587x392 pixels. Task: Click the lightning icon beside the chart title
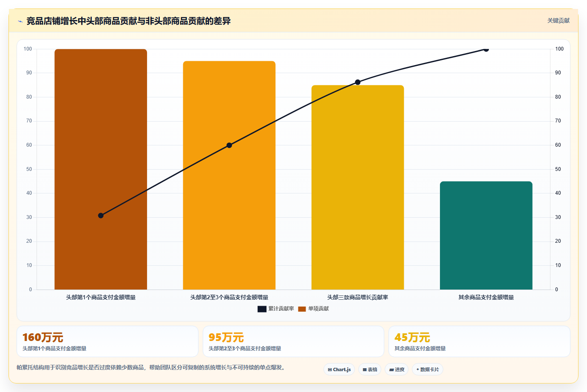(x=20, y=21)
